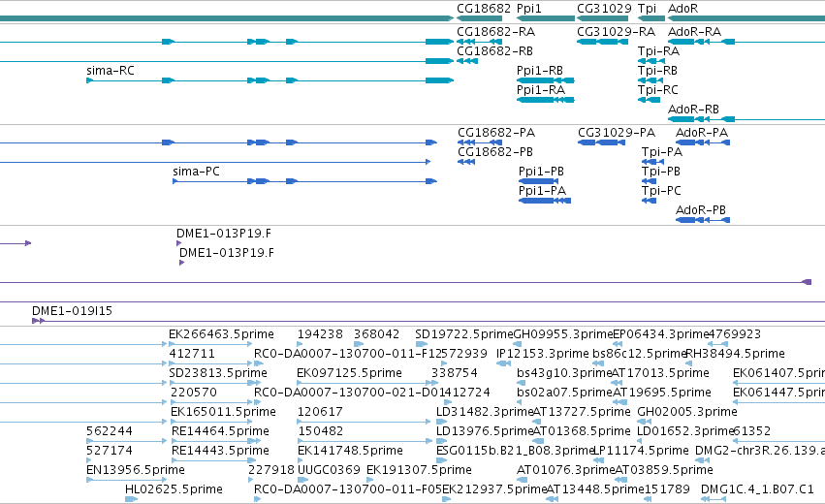The width and height of the screenshot is (825, 504).
Task: Select the Ppi1-PA protein label
Action: [543, 191]
